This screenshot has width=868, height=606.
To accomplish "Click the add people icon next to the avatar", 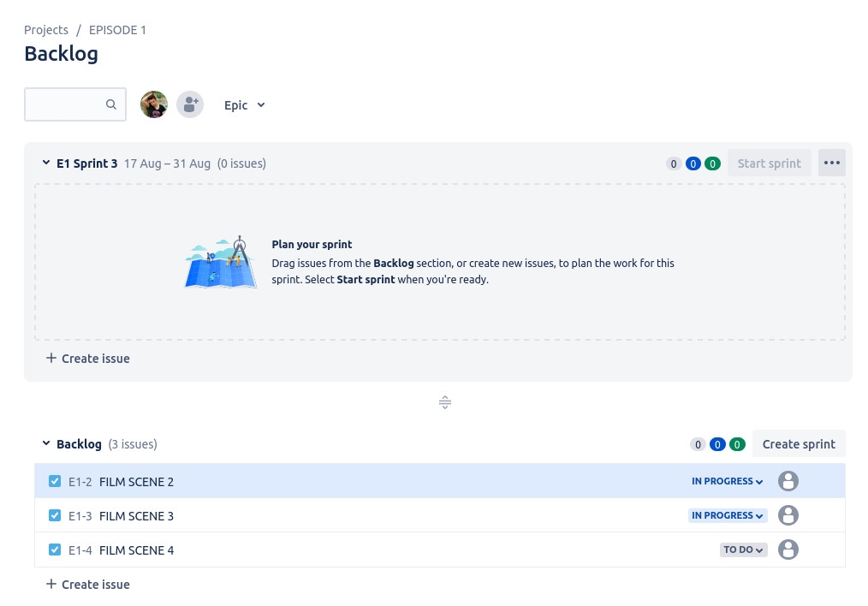I will point(190,104).
